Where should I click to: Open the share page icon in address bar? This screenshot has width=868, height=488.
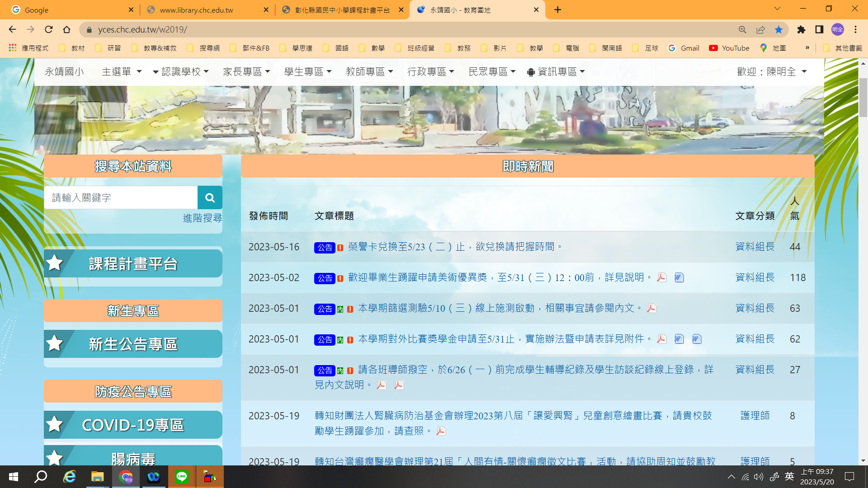(x=760, y=29)
